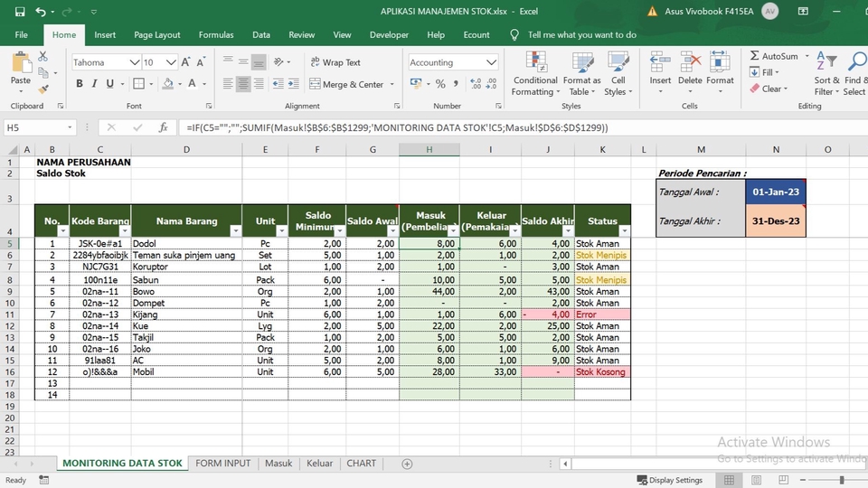Toggle Italic formatting
This screenshot has height=488, width=868.
point(95,84)
